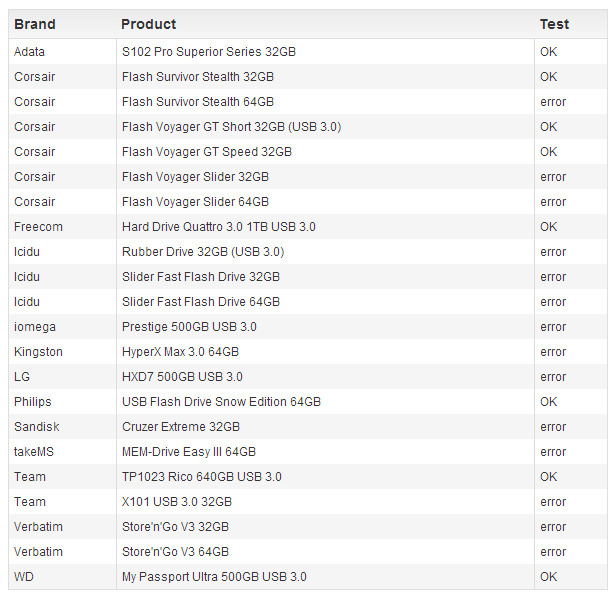Click the Brand column header
The width and height of the screenshot is (614, 598).
tap(34, 24)
